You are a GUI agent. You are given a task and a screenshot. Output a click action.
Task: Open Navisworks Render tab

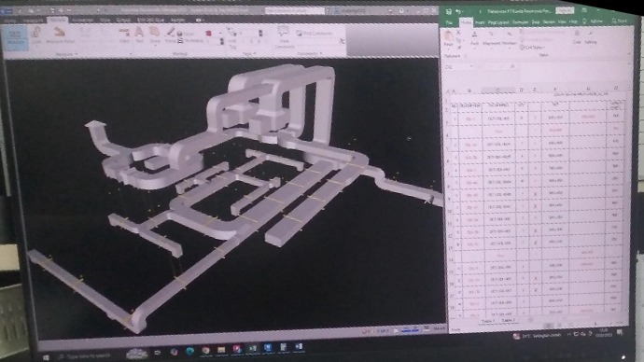177,20
